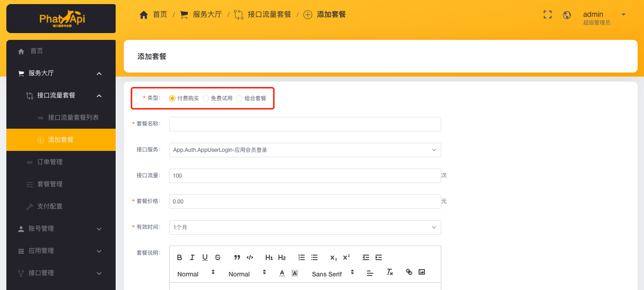The image size is (644, 290).
Task: Click the text color picker in editor
Action: pos(282,273)
